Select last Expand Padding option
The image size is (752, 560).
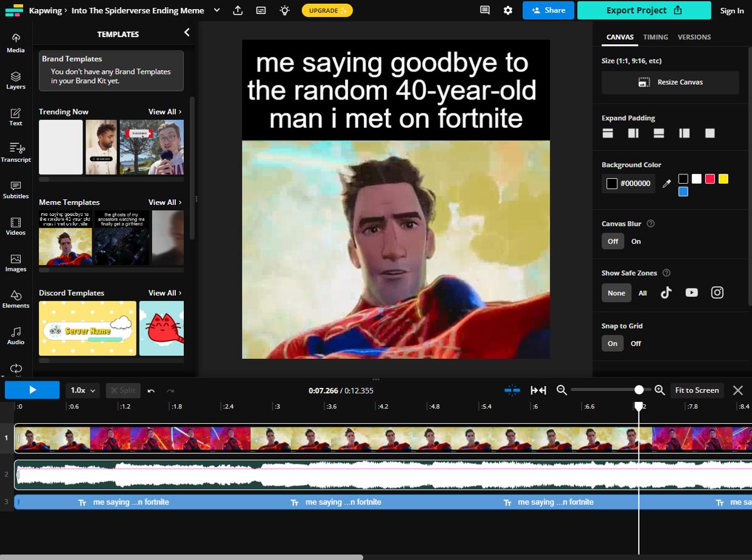pyautogui.click(x=710, y=133)
